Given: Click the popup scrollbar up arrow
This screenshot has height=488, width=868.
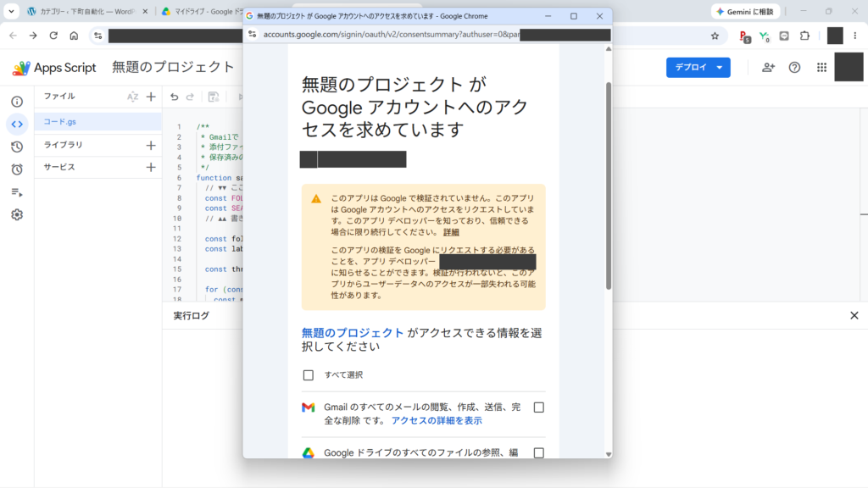Looking at the screenshot, I should 609,49.
